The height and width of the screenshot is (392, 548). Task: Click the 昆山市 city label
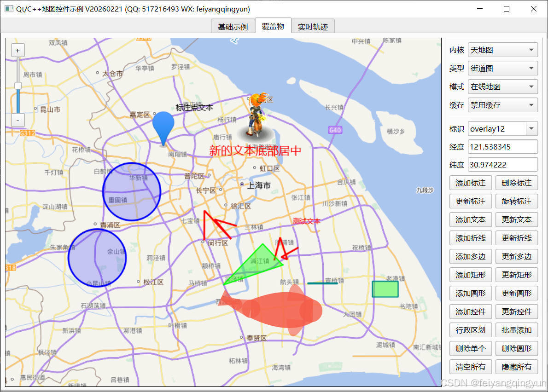[x=50, y=110]
